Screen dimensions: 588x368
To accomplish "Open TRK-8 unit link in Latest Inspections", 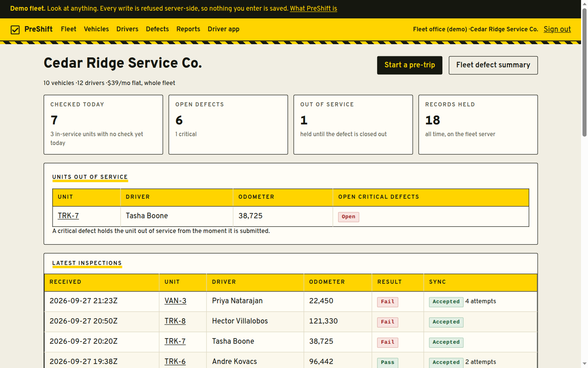I will pyautogui.click(x=175, y=322).
